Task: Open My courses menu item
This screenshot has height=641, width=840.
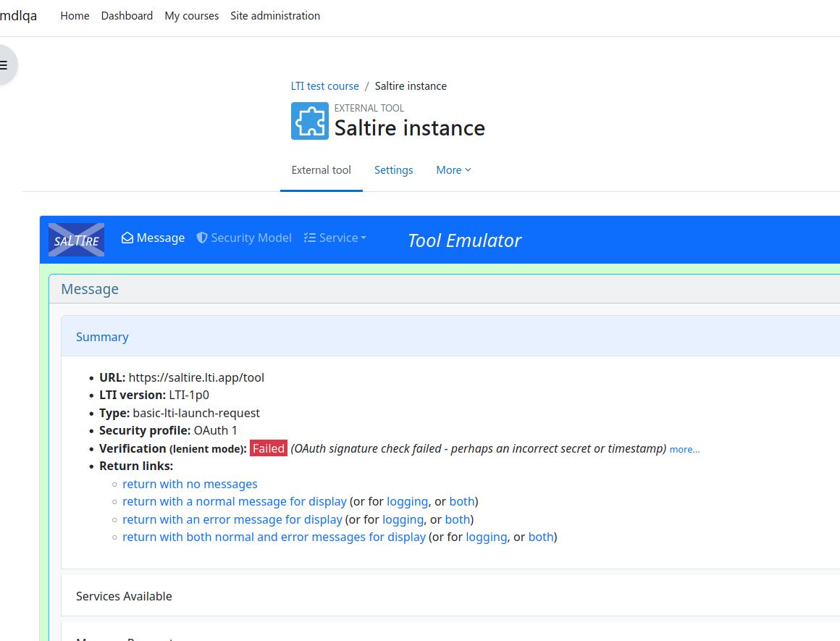Action: pyautogui.click(x=192, y=16)
